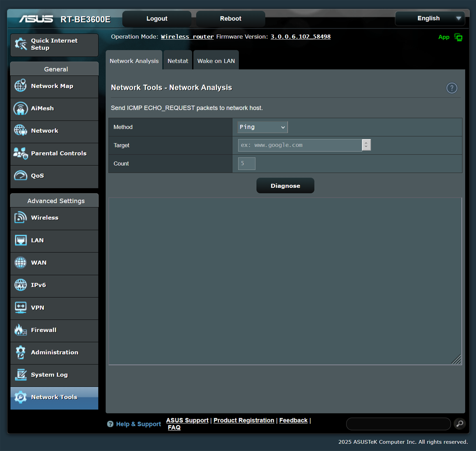This screenshot has height=451, width=476.
Task: Click the Quick Internet Setup wand icon
Action: [x=21, y=44]
